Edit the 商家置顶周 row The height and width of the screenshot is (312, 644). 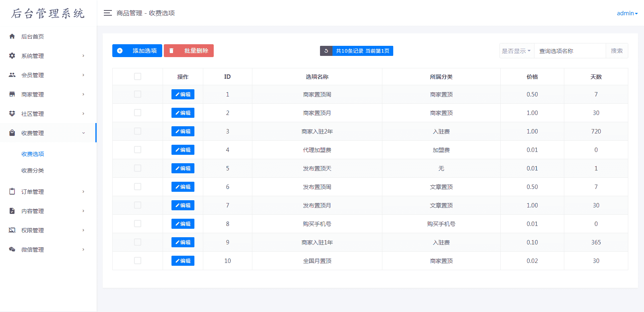(183, 94)
